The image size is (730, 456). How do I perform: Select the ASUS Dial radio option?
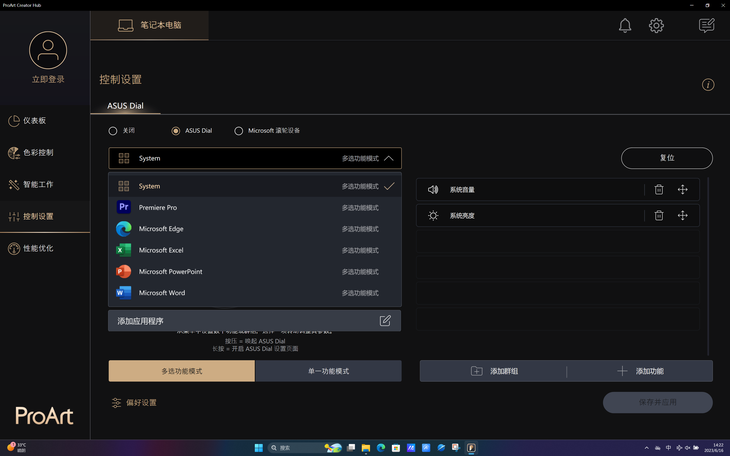coord(176,131)
